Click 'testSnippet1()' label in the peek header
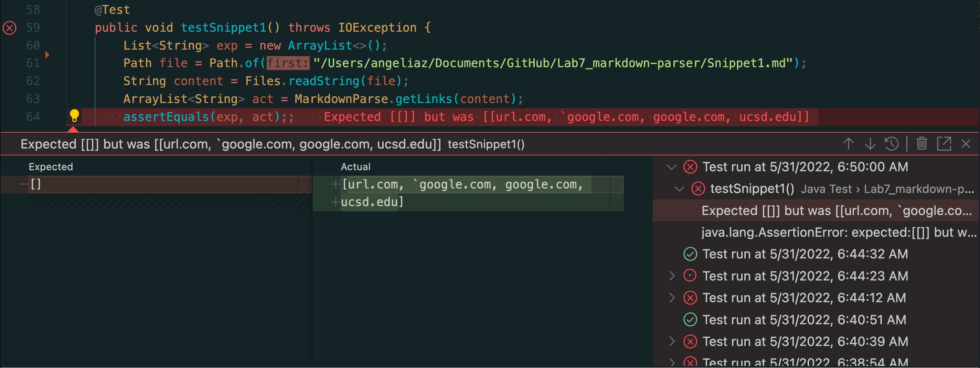The image size is (980, 368). (486, 144)
